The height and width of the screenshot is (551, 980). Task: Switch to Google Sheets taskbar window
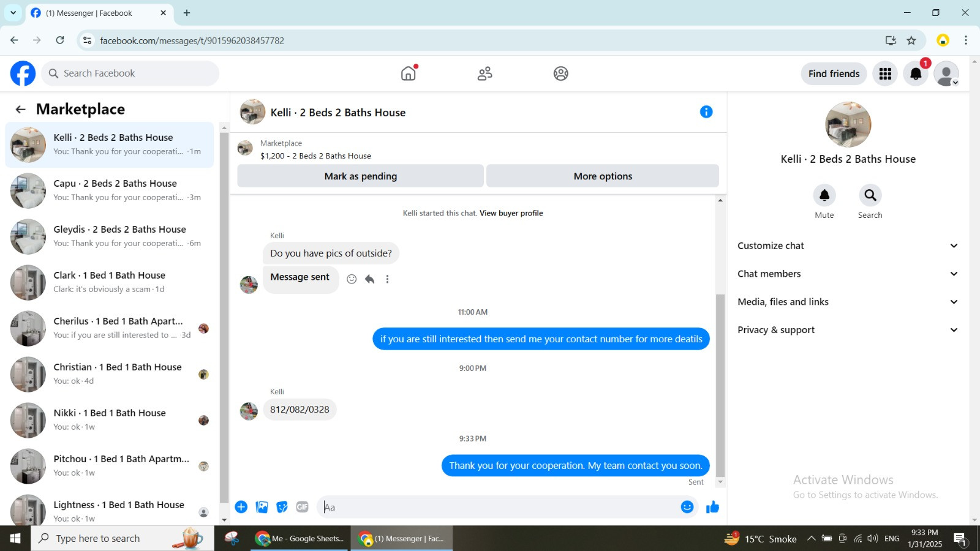point(300,538)
